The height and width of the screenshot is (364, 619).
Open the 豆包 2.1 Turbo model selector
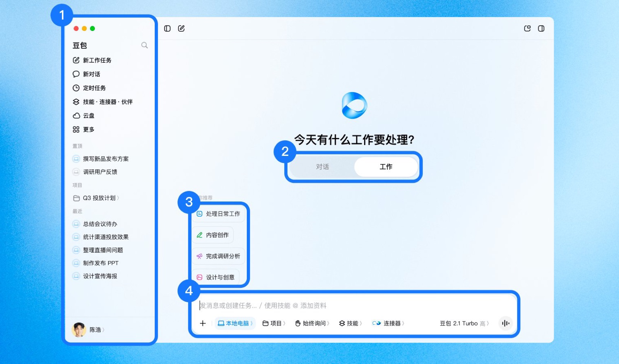[464, 323]
